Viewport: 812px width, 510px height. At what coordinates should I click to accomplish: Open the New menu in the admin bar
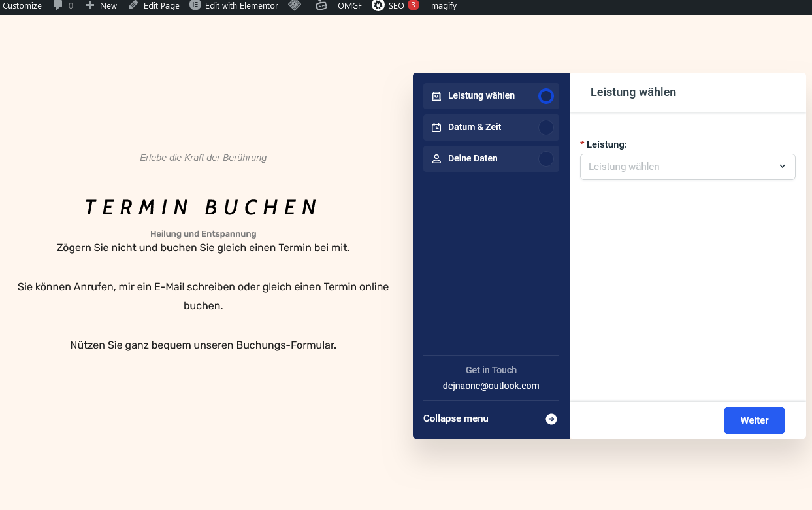click(101, 6)
